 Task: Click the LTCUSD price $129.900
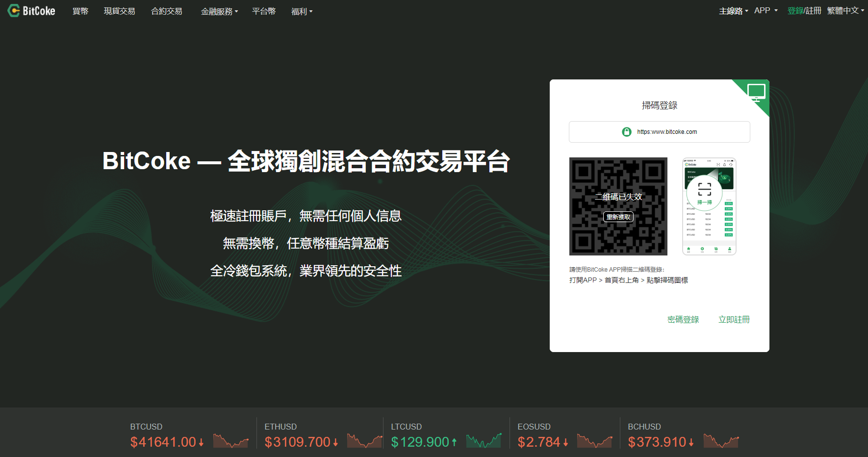420,442
